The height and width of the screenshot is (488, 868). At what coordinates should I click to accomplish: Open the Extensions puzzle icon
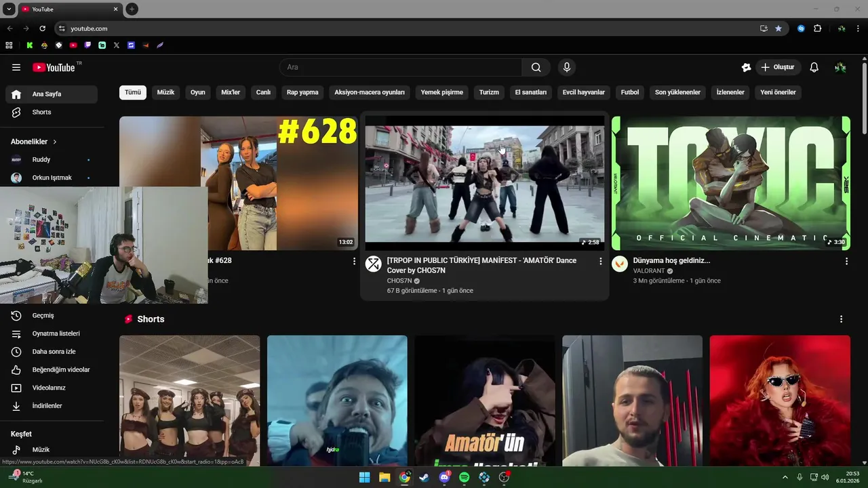[817, 28]
